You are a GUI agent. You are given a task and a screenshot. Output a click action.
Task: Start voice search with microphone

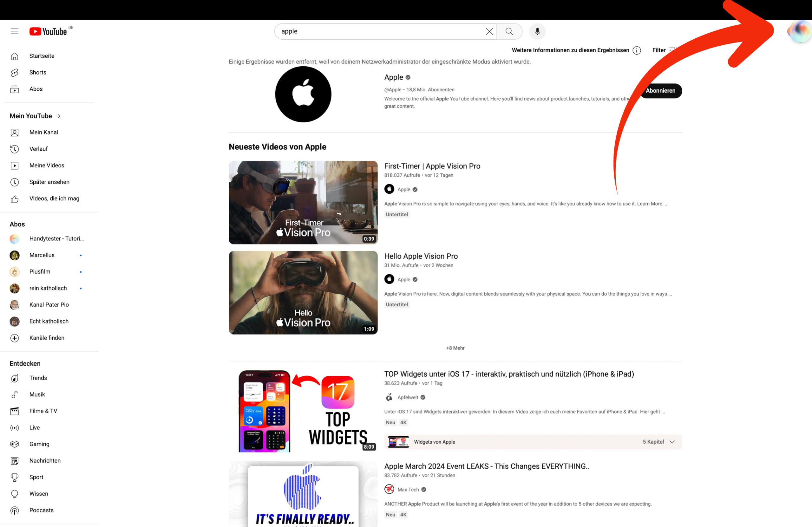click(x=537, y=31)
